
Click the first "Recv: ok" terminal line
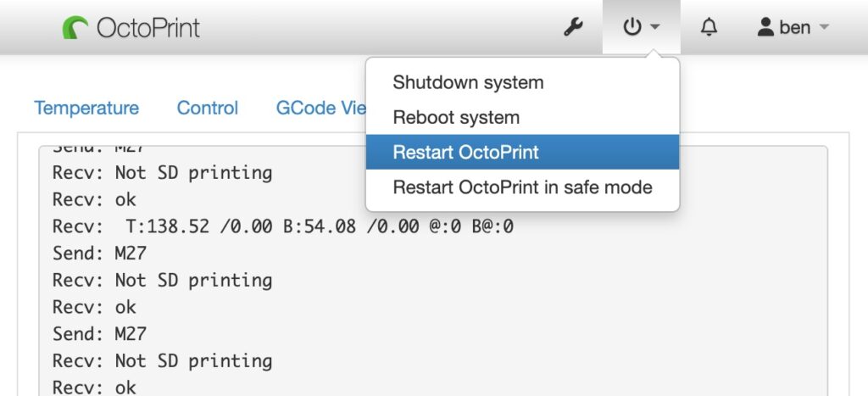click(94, 200)
